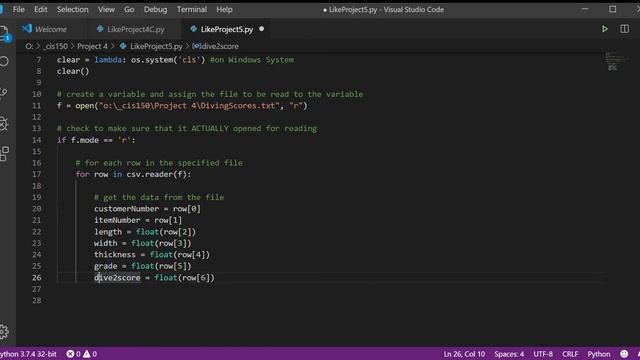Open the View menu
Image resolution: width=640 pixels, height=360 pixels.
pyautogui.click(x=106, y=9)
